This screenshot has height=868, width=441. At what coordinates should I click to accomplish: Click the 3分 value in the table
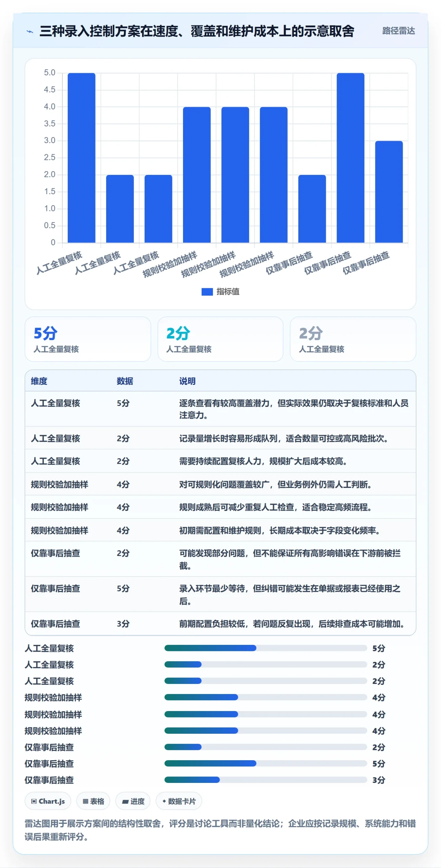tap(123, 624)
